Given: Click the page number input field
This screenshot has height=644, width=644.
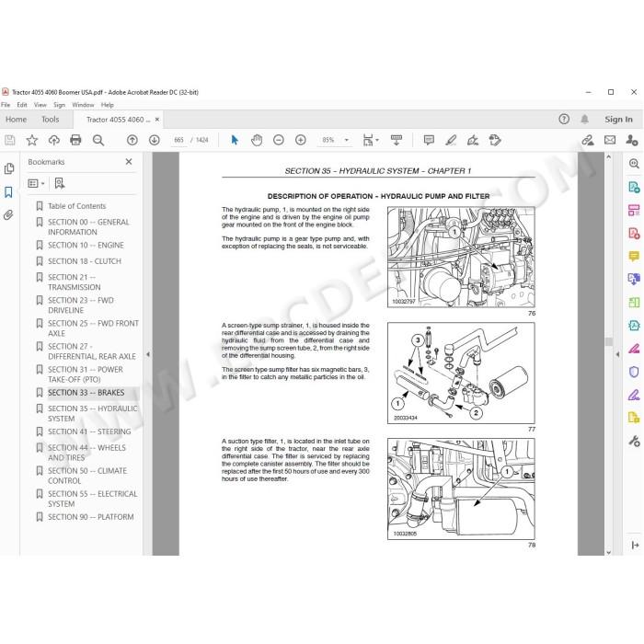Looking at the screenshot, I should point(178,140).
